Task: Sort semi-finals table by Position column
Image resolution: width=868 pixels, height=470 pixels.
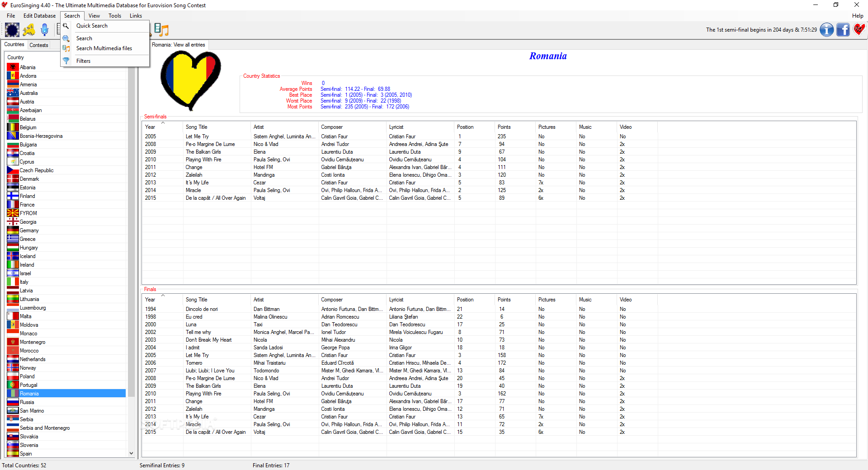Action: coord(475,127)
